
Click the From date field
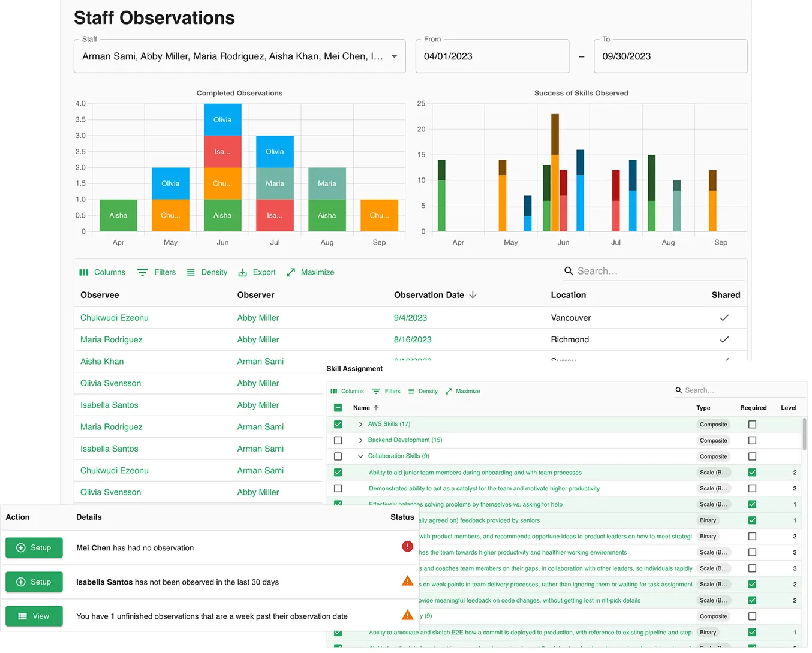click(492, 56)
